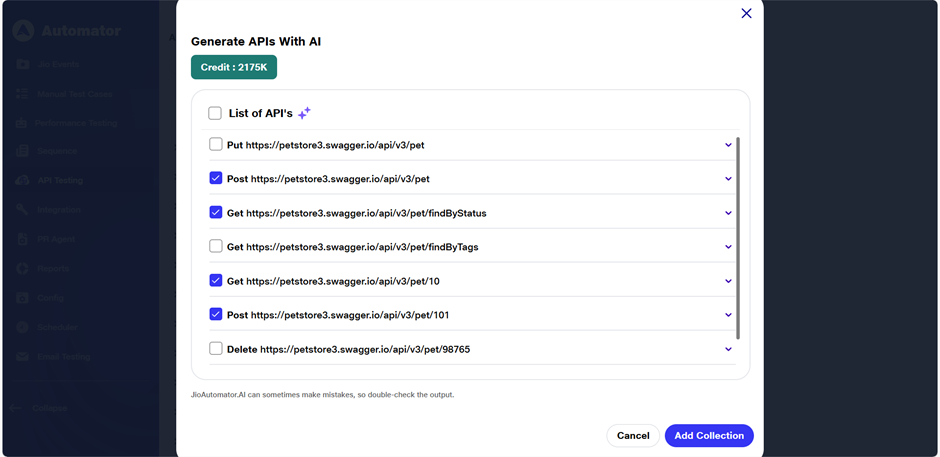Select the Delete /pet/98765 checkbox
This screenshot has width=940, height=457.
(x=216, y=349)
